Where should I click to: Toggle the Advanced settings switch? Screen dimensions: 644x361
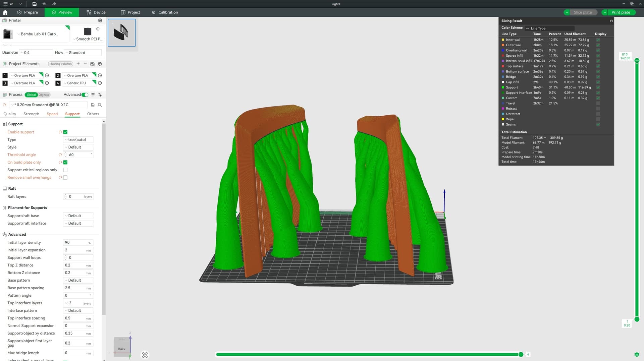point(85,95)
